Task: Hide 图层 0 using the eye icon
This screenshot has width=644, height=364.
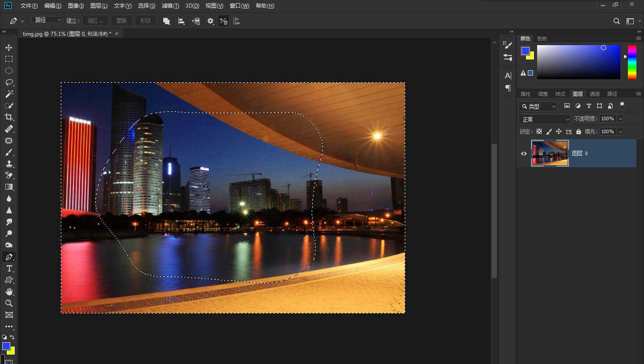Action: (524, 153)
